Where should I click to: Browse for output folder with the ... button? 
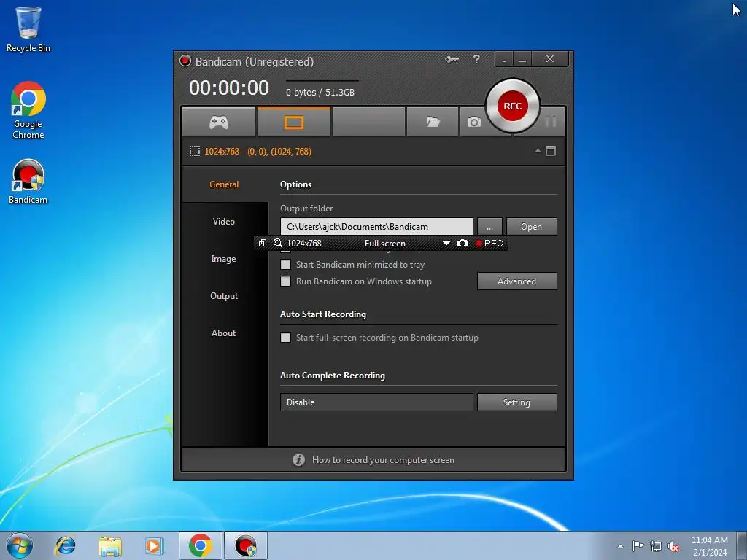(489, 227)
